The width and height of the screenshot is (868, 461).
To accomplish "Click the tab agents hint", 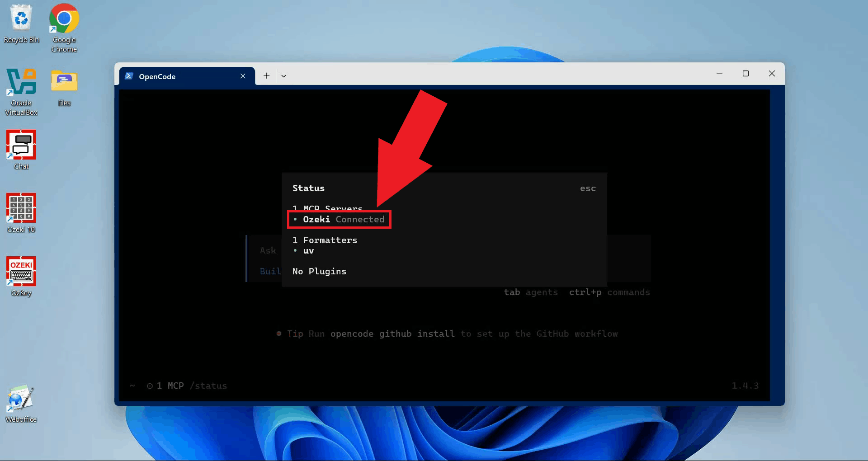I will tap(531, 292).
